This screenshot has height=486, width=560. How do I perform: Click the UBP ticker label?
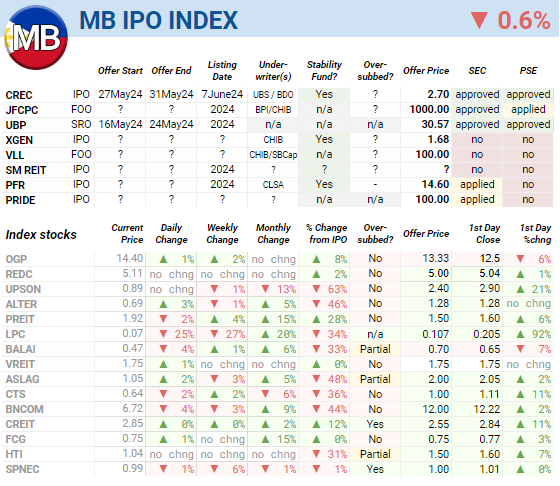[x=16, y=125]
